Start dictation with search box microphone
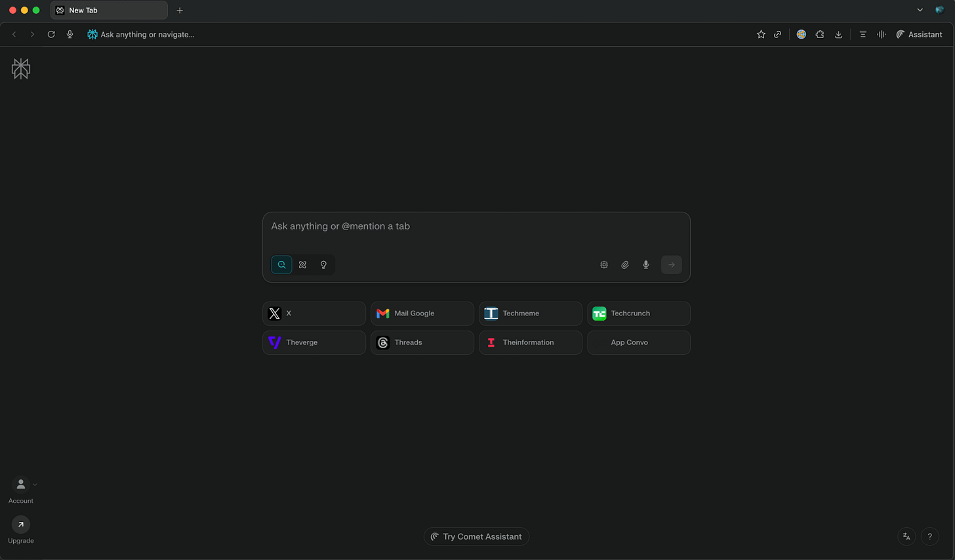 click(x=646, y=265)
